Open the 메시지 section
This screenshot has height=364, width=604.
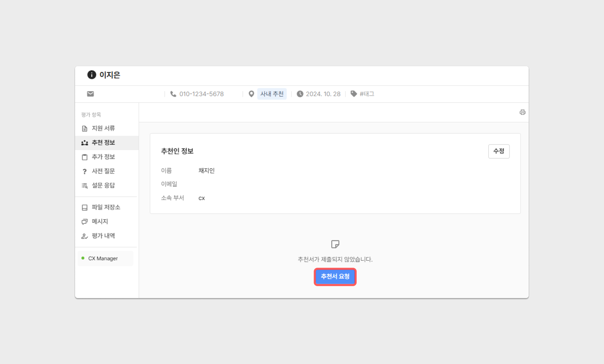point(100,221)
